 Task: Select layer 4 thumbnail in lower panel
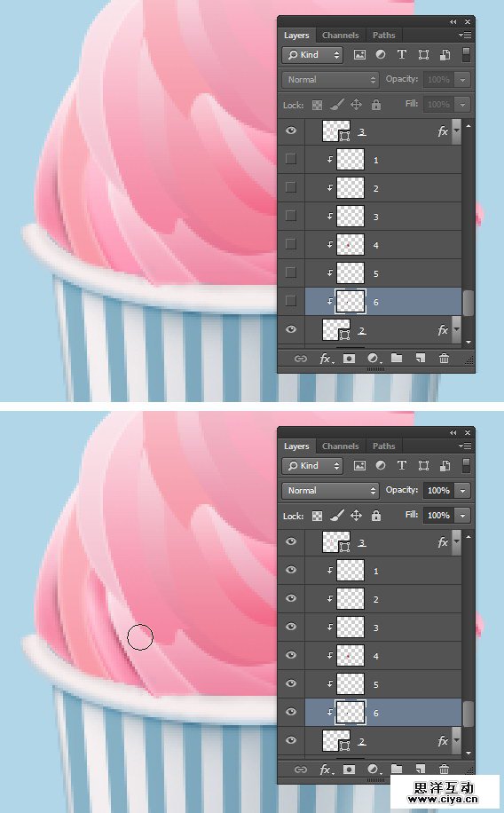(x=350, y=655)
